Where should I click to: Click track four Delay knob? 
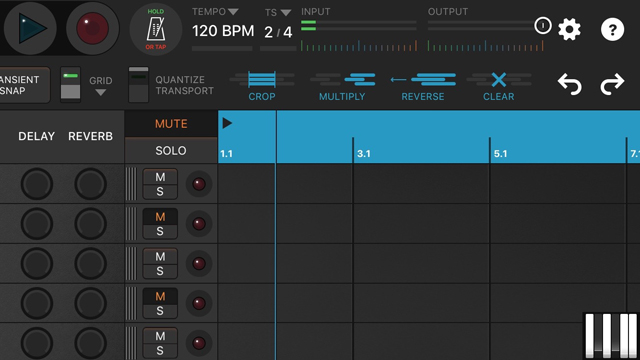[37, 303]
